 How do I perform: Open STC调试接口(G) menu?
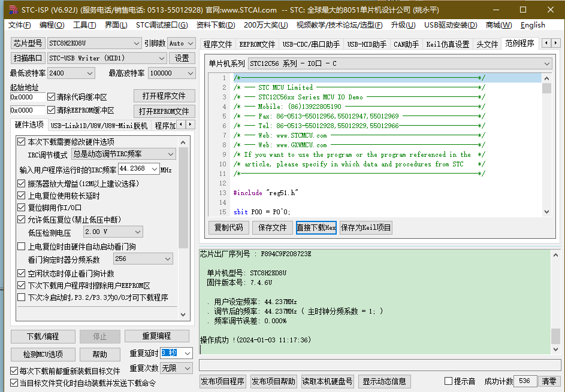[162, 25]
